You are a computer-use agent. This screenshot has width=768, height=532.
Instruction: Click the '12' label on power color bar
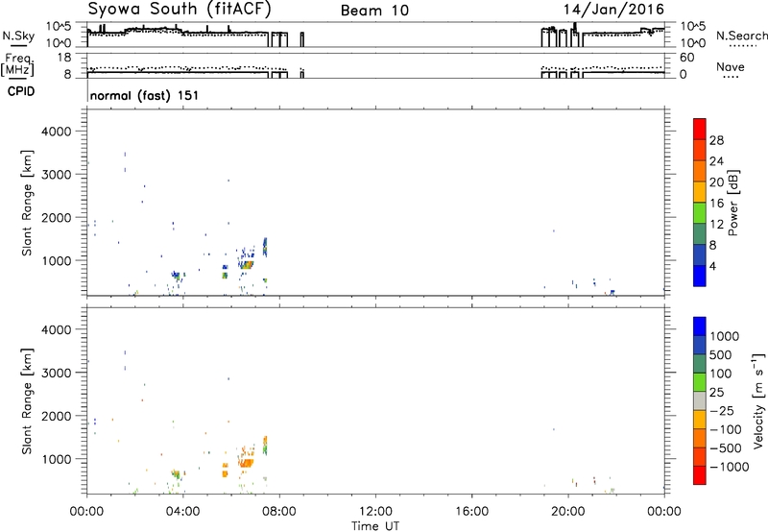pyautogui.click(x=716, y=225)
